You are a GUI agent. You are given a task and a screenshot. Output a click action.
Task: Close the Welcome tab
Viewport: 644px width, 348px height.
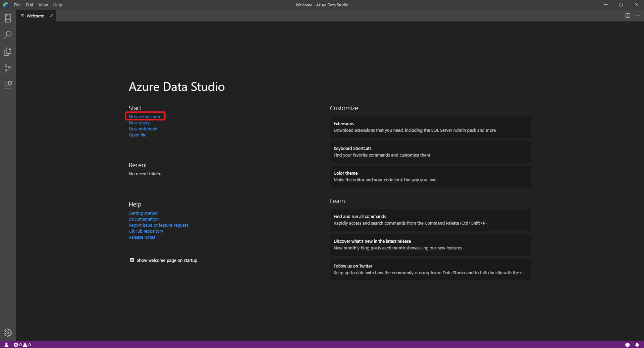coord(51,16)
